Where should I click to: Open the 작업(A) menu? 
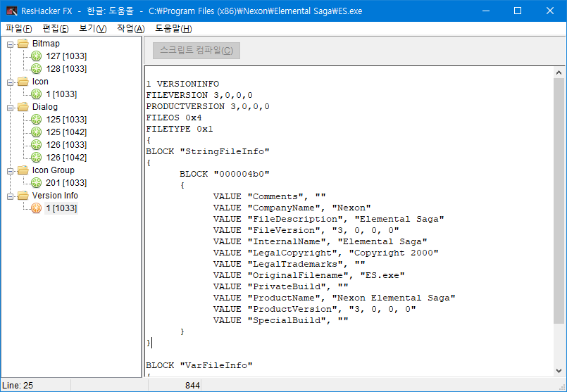point(130,29)
